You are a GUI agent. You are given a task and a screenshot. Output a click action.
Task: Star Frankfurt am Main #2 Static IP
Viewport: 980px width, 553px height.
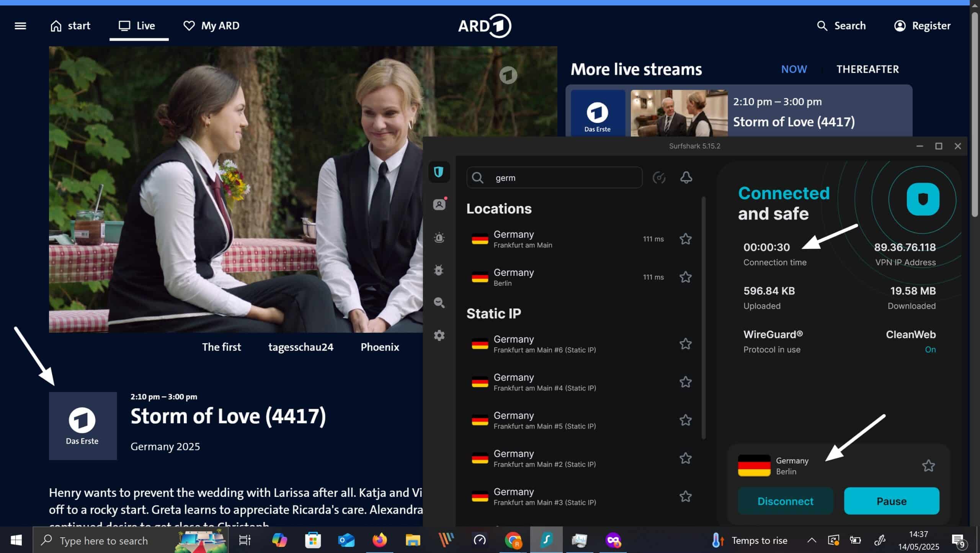click(686, 458)
